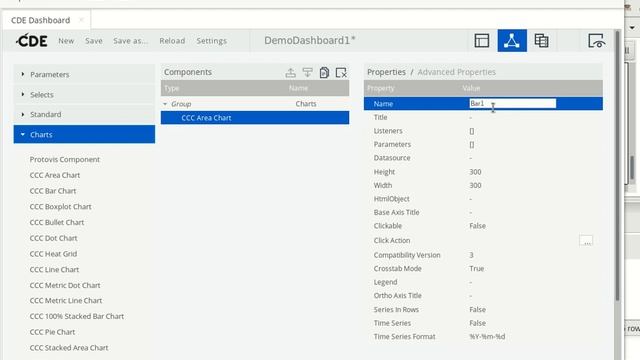The width and height of the screenshot is (640, 360).
Task: Move component up icon
Action: 291,73
